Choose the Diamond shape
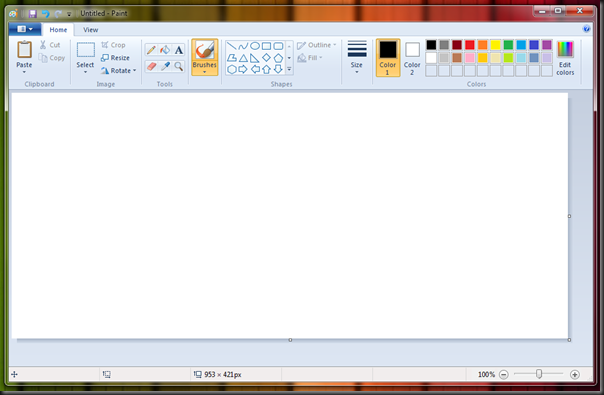 (266, 58)
